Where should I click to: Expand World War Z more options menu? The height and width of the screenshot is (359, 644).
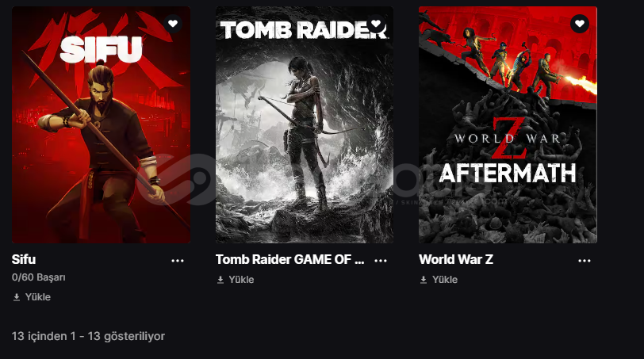coord(585,261)
